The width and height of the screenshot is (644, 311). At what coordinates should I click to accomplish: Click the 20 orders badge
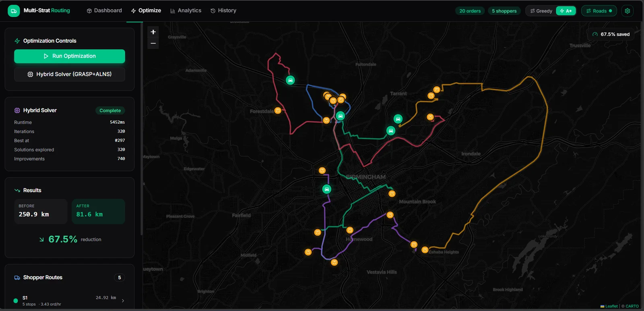click(470, 11)
